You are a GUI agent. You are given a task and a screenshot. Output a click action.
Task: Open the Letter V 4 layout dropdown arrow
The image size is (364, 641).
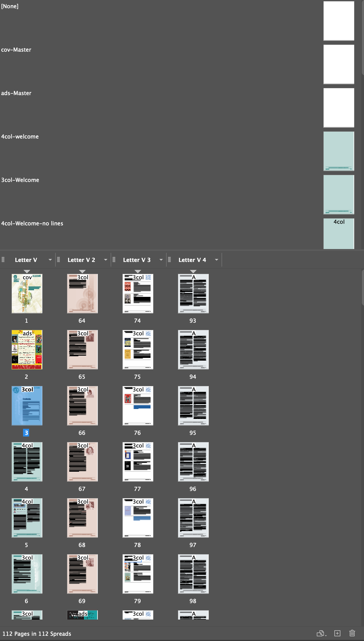[x=216, y=260]
